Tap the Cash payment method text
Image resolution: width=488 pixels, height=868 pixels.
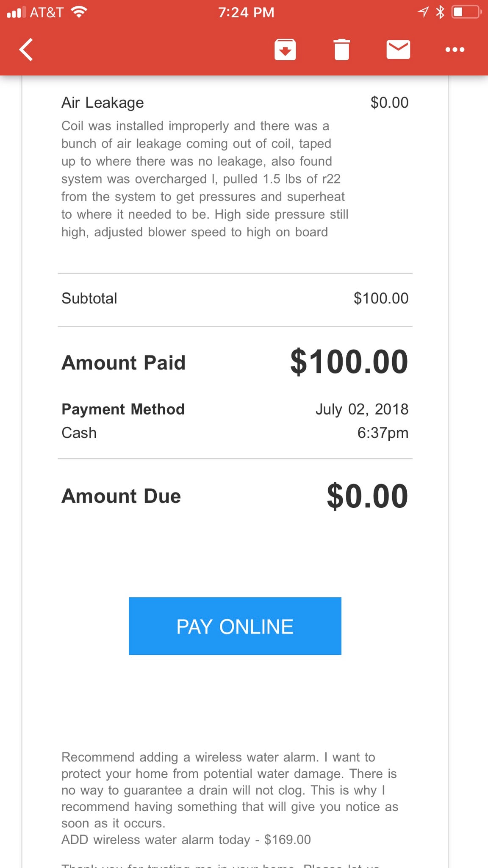click(79, 433)
